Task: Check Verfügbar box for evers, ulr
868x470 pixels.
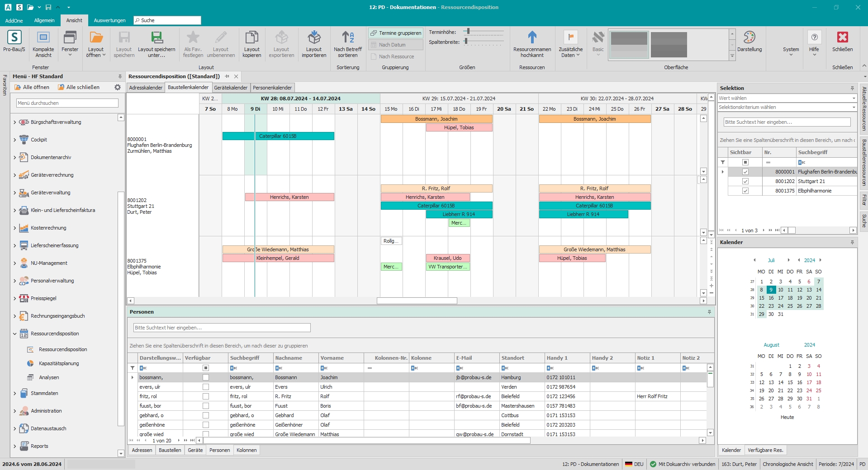Action: click(206, 387)
